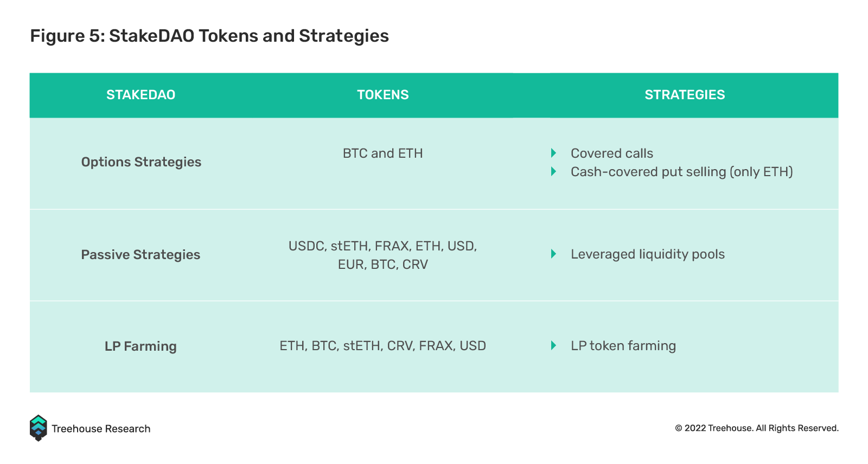This screenshot has width=868, height=464.
Task: Click the Covered calls text
Action: coord(612,153)
